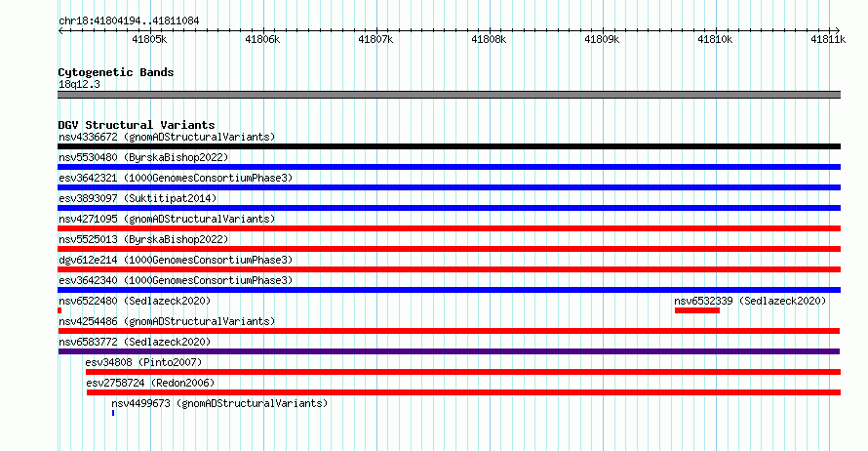Screen dimensions: 868x451
Task: Open esv3893097 Suktitipat2014 label
Action: 138,198
